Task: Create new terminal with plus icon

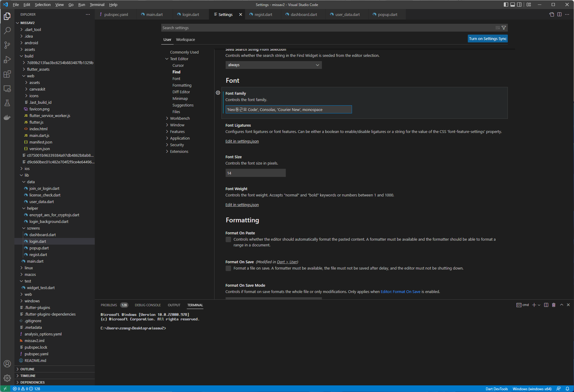Action: pyautogui.click(x=534, y=305)
